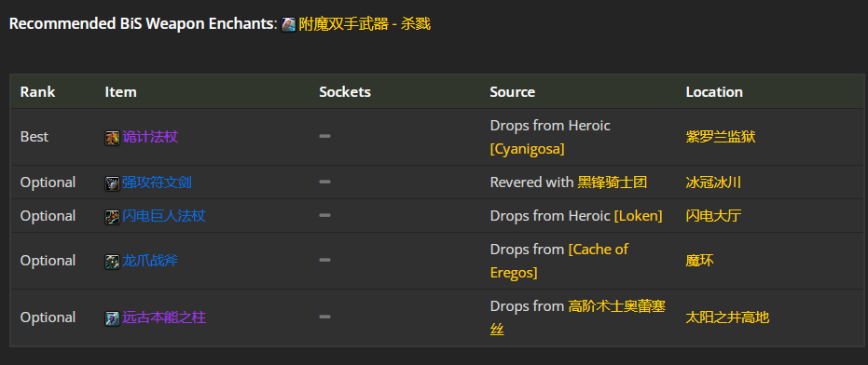Viewport: 868px width, 365px height.
Task: Click the 诡计法杖 item icon
Action: click(113, 138)
